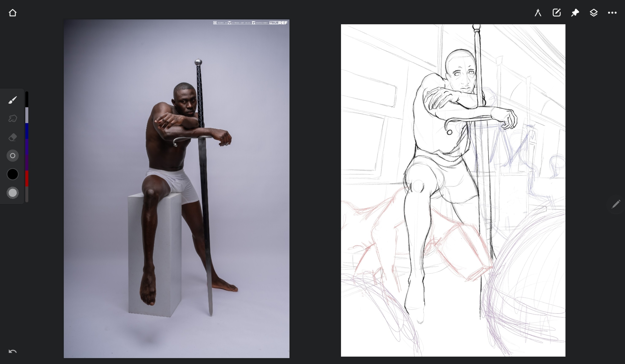
Task: Select the Eraser tool
Action: coord(12,137)
